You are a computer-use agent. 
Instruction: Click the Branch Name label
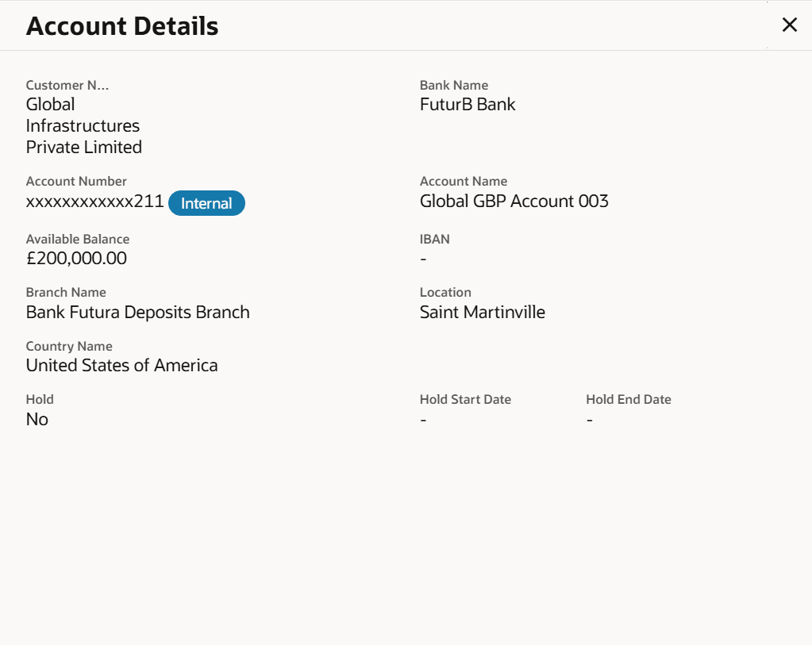[66, 293]
